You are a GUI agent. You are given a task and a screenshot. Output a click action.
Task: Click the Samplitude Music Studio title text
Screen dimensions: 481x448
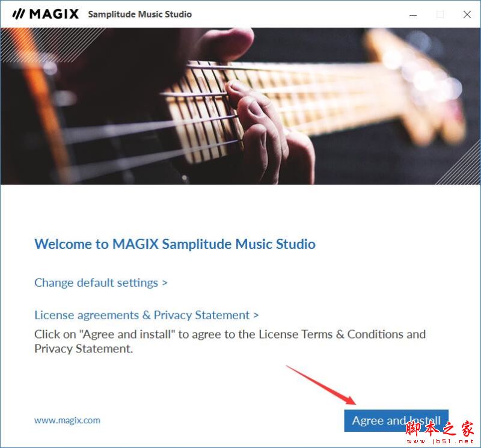coord(140,14)
